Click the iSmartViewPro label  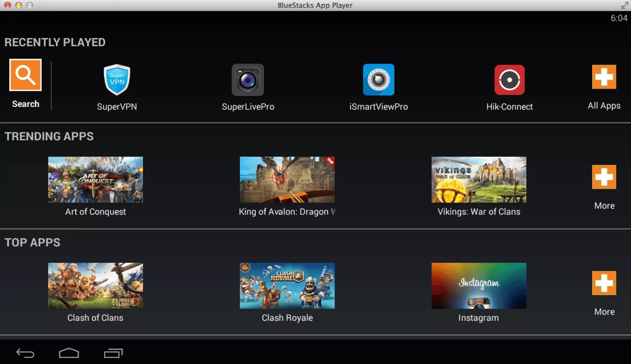coord(379,107)
